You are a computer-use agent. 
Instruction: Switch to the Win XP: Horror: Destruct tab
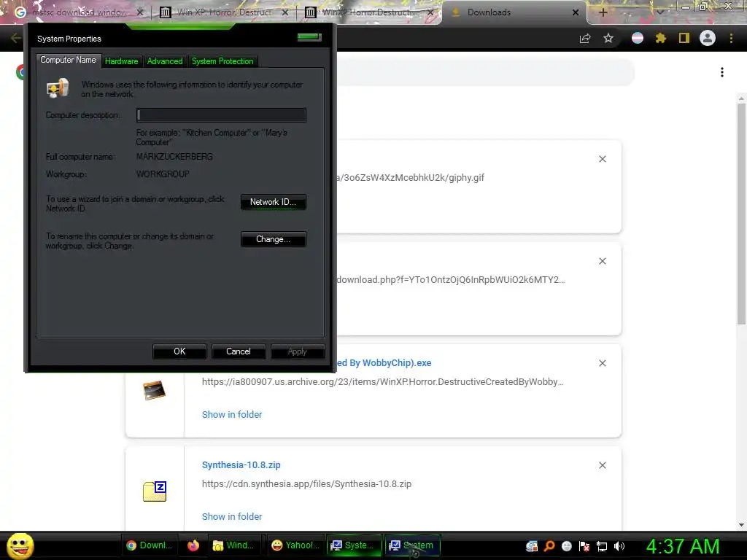click(x=224, y=12)
